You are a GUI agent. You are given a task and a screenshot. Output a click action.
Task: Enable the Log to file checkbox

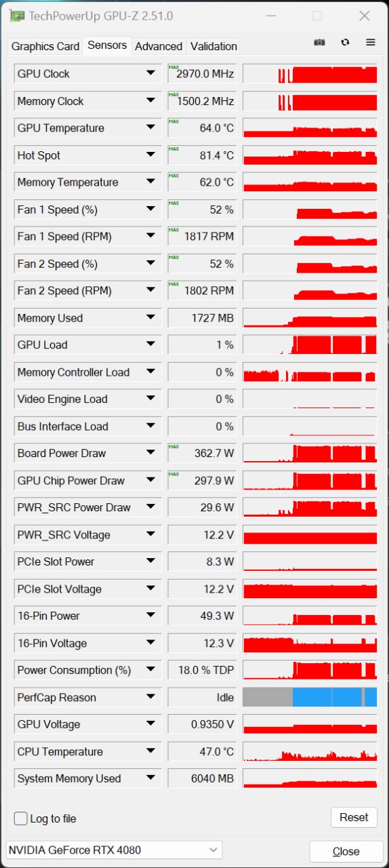coord(21,818)
